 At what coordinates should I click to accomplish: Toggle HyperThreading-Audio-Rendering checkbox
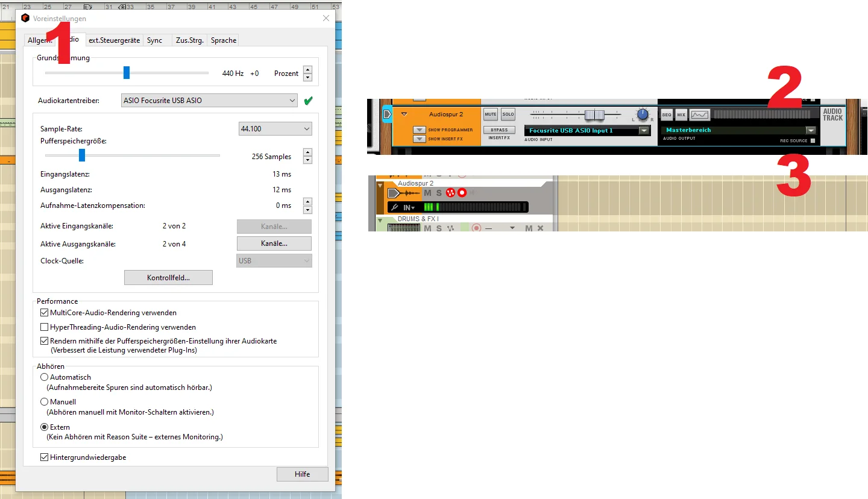[44, 327]
